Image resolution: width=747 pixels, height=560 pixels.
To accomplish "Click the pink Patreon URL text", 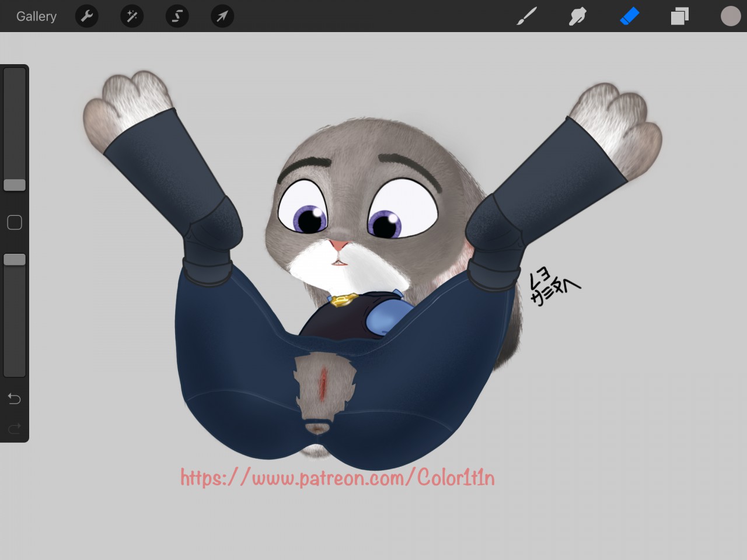I will [x=337, y=478].
